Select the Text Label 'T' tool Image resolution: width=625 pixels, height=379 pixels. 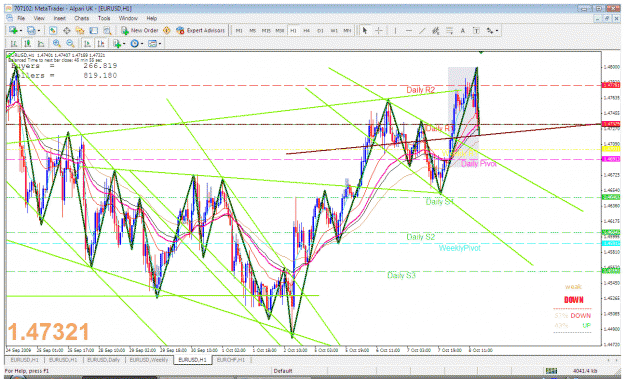coord(476,31)
